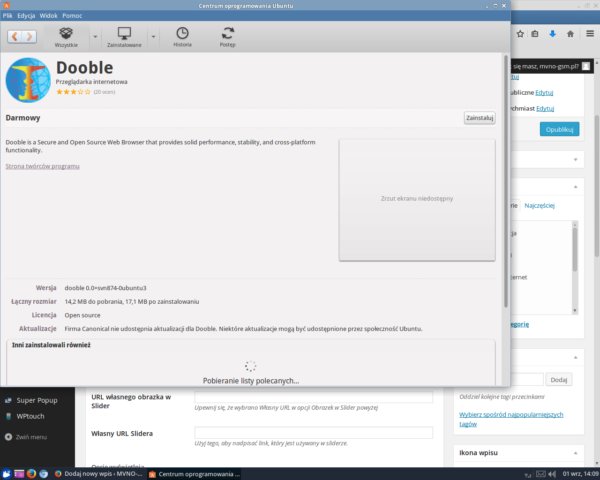600x480 pixels.
Task: Click the Software Center vertical scrollbar
Action: [506, 182]
